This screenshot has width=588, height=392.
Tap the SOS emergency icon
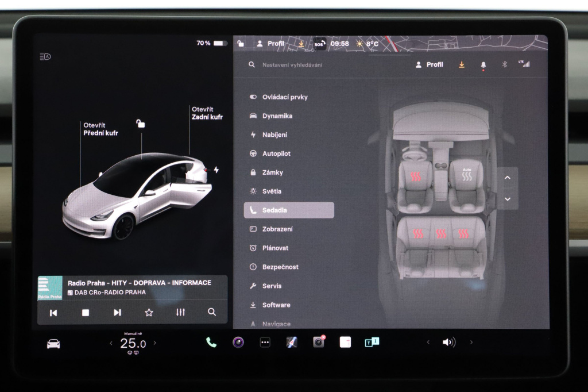pyautogui.click(x=320, y=43)
